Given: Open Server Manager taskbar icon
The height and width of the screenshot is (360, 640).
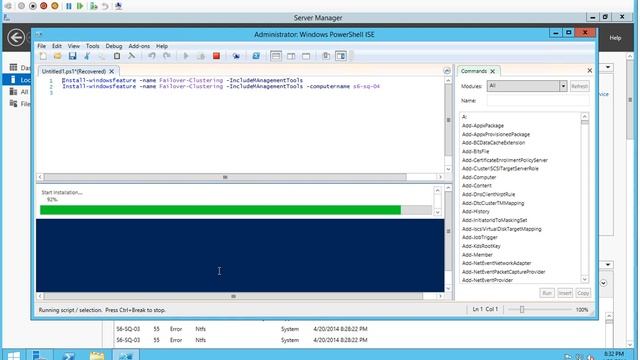Looking at the screenshot, I should coord(39,355).
